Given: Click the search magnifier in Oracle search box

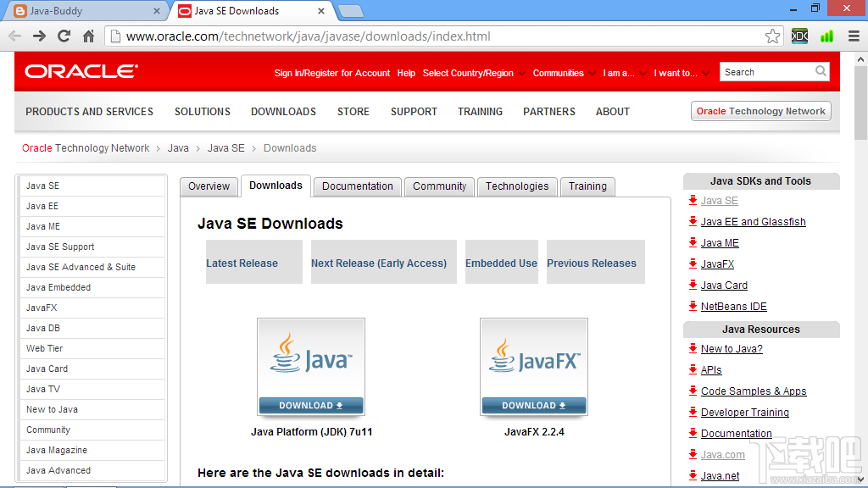Looking at the screenshot, I should point(821,72).
